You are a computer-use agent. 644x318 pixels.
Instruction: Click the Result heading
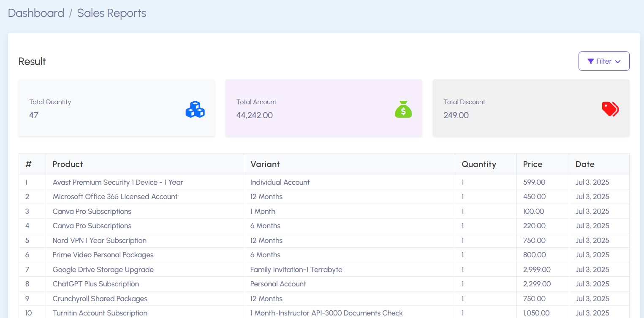pos(32,62)
